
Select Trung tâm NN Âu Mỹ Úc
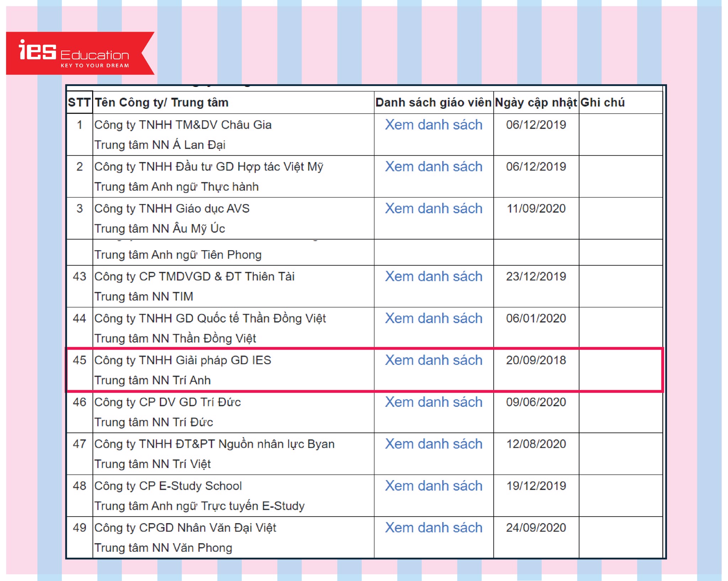coord(160,228)
